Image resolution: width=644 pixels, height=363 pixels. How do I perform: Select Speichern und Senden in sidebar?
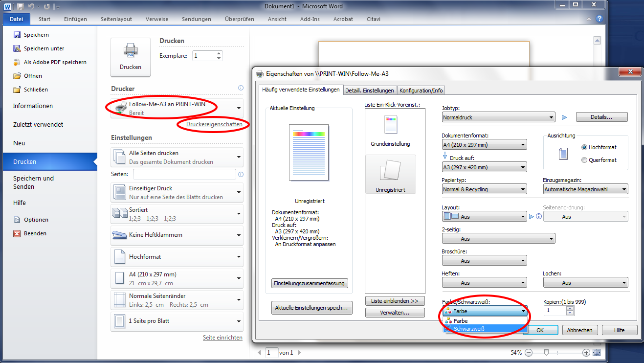click(x=34, y=182)
